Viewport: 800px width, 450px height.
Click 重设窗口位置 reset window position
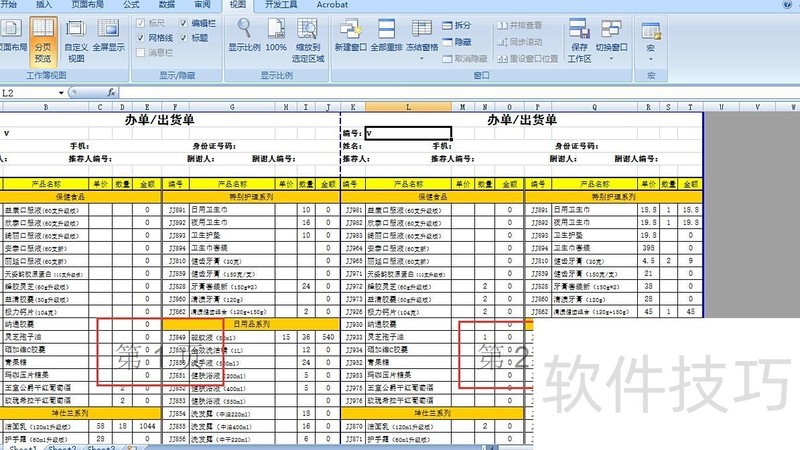pyautogui.click(x=528, y=59)
